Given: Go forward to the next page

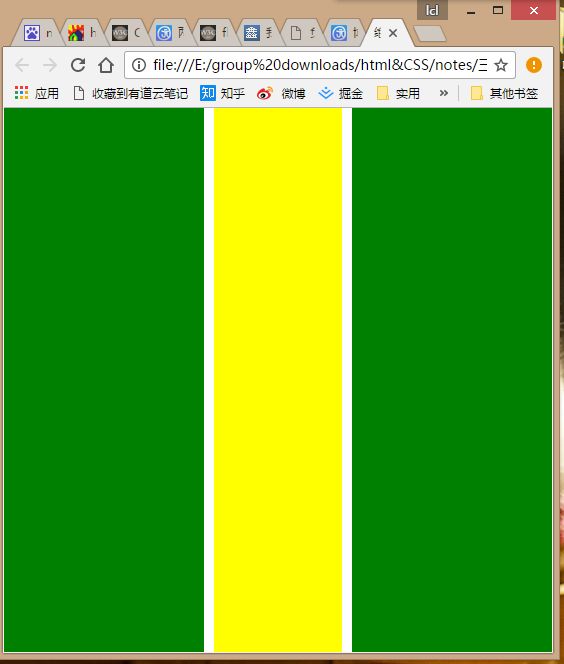Looking at the screenshot, I should 50,65.
